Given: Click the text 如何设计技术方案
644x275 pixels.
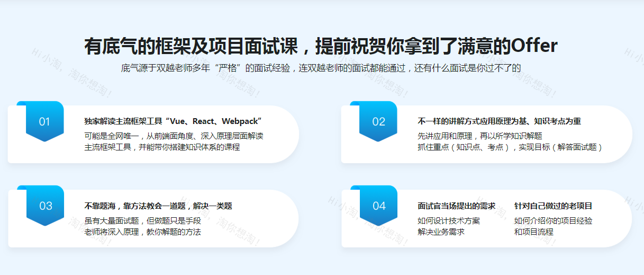Looking at the screenshot, I should pyautogui.click(x=449, y=220).
